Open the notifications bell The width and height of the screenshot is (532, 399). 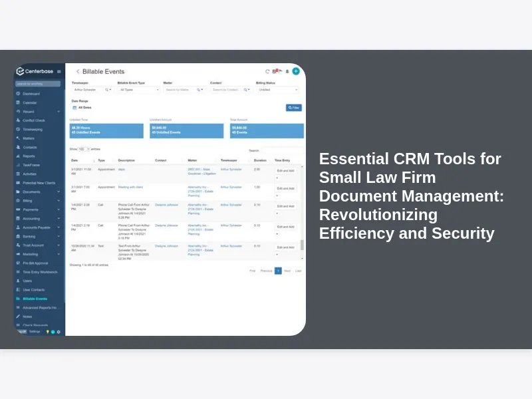[x=287, y=71]
